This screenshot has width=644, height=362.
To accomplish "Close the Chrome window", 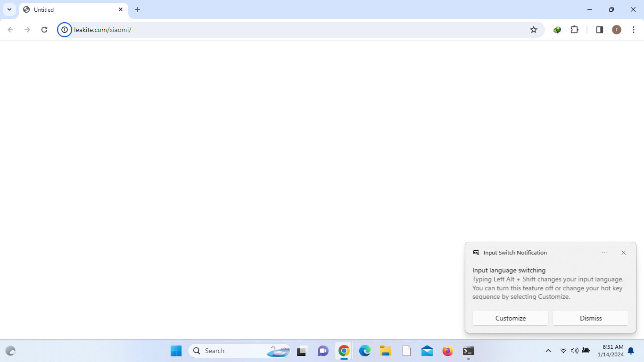I will (x=633, y=9).
